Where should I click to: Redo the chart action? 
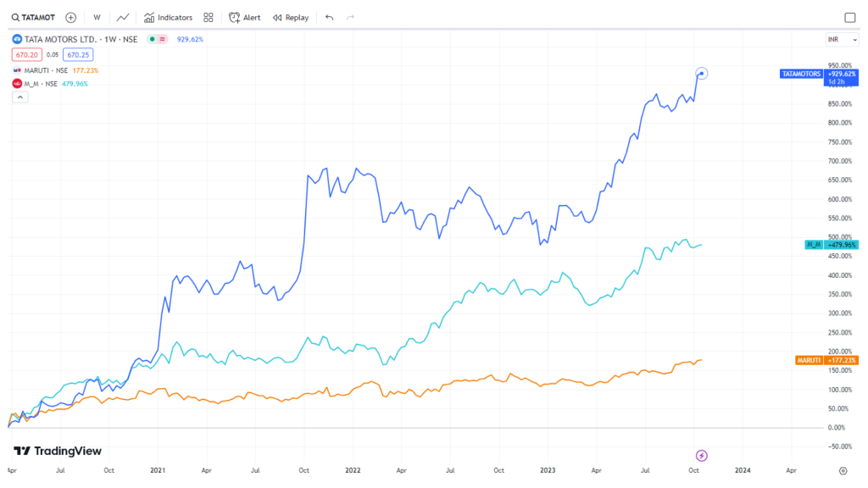pos(350,18)
